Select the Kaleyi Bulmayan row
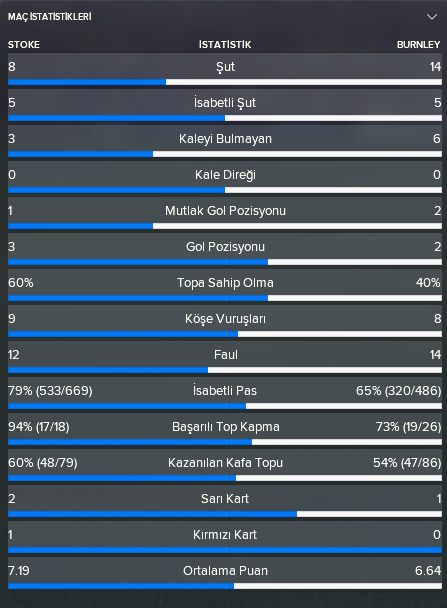 coord(225,141)
